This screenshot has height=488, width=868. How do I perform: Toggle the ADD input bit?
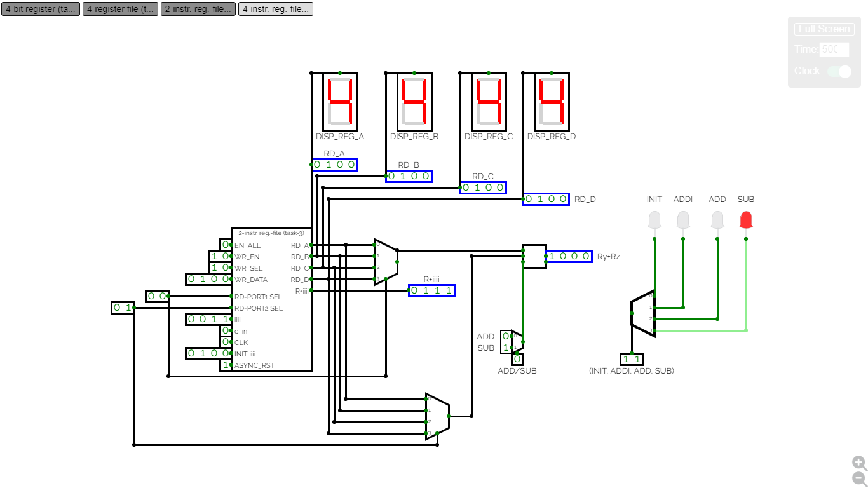(506, 336)
